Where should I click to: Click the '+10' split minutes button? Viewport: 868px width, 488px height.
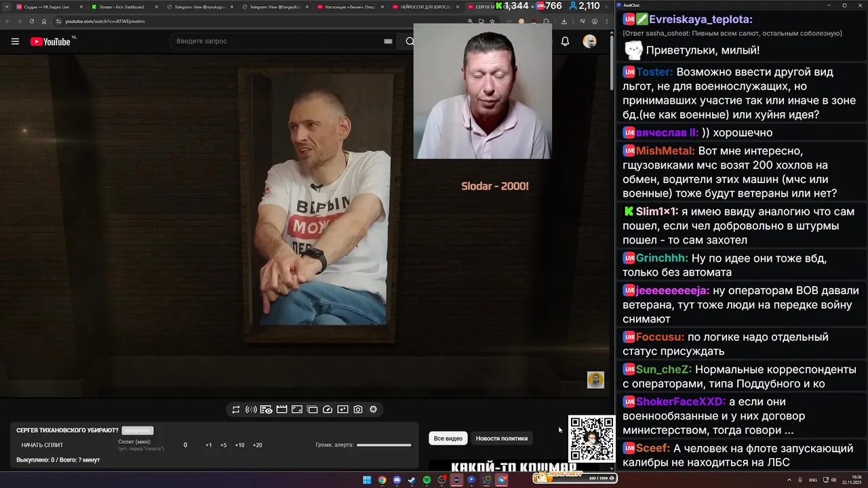click(239, 445)
